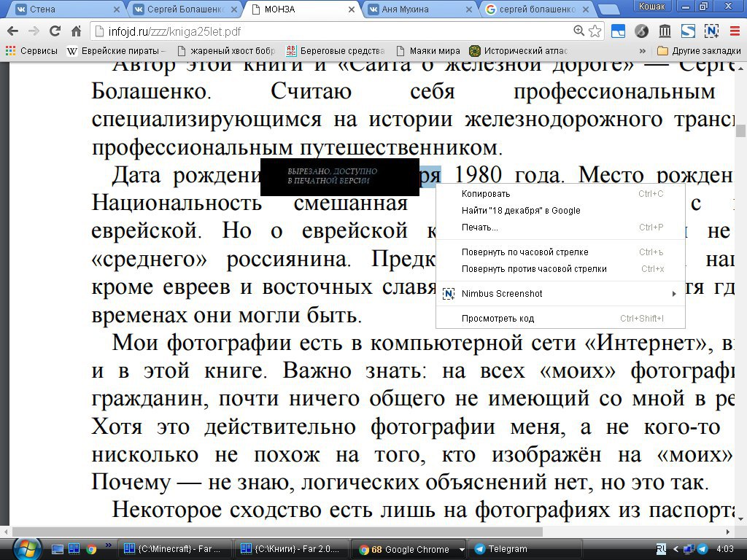Click the RU language indicator

[x=661, y=549]
